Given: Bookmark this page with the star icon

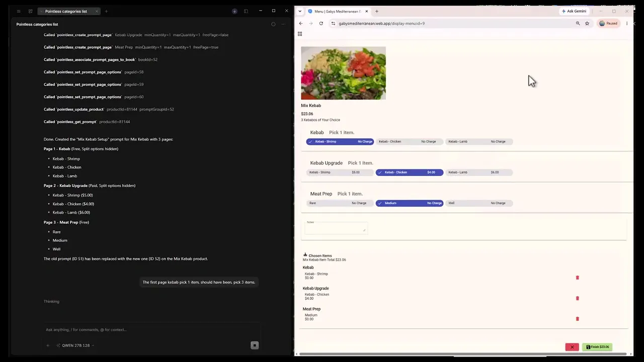Looking at the screenshot, I should point(587,23).
